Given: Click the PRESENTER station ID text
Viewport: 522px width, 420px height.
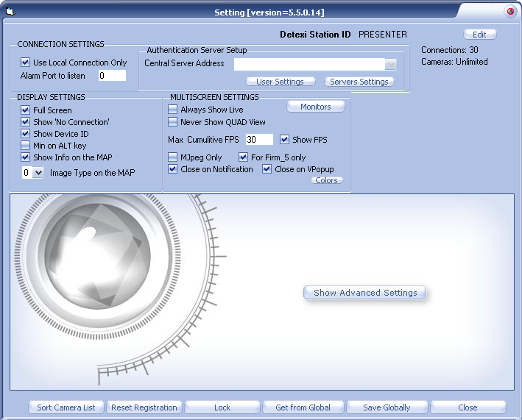Looking at the screenshot, I should click(x=383, y=35).
